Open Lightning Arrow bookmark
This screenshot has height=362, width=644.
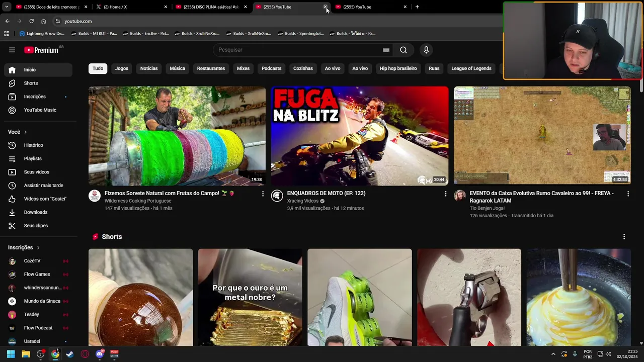point(42,34)
